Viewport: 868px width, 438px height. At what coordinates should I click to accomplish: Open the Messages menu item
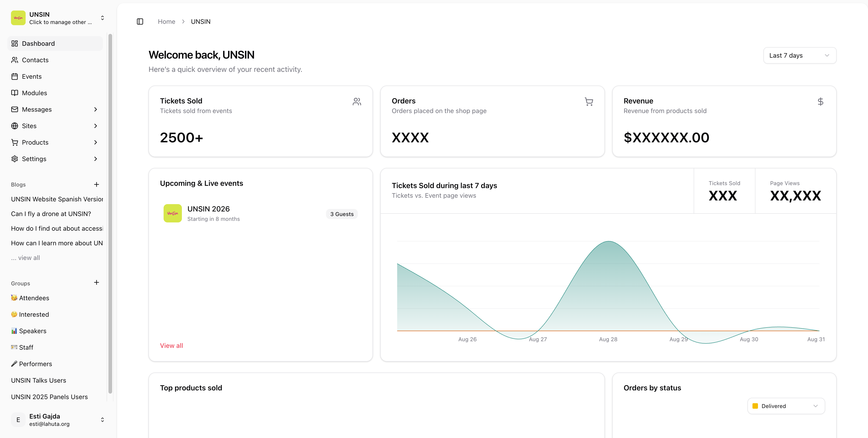(55, 109)
